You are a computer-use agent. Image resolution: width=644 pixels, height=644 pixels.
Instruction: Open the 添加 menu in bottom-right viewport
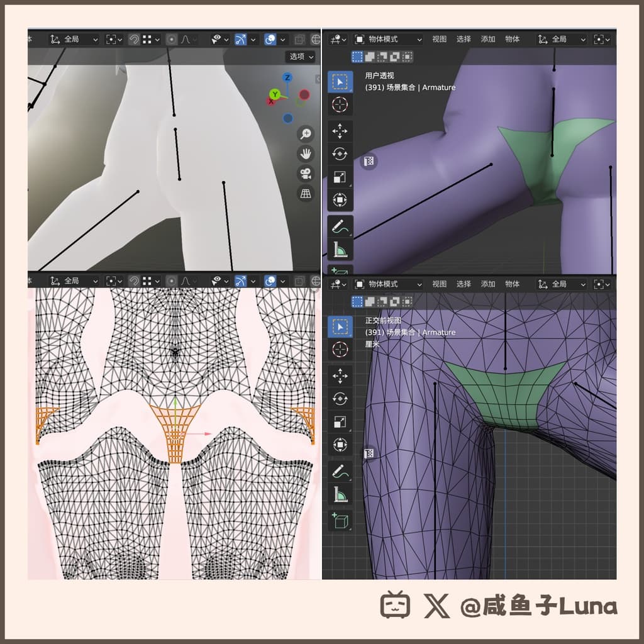point(488,284)
